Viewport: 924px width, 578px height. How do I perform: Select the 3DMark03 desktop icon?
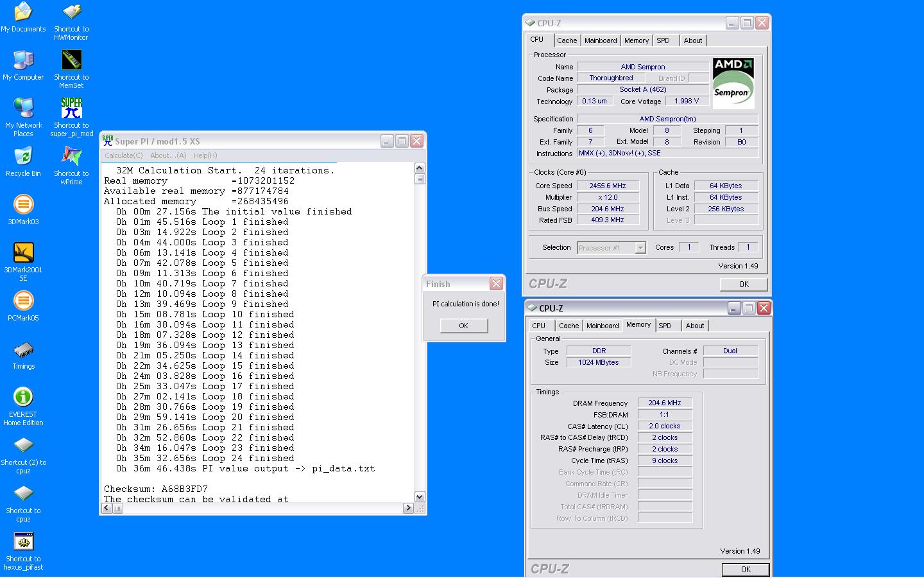[23, 209]
